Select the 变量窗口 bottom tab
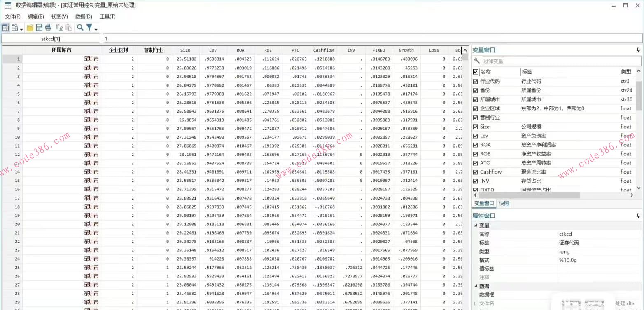Viewport: 644px width, 310px height. 484,204
